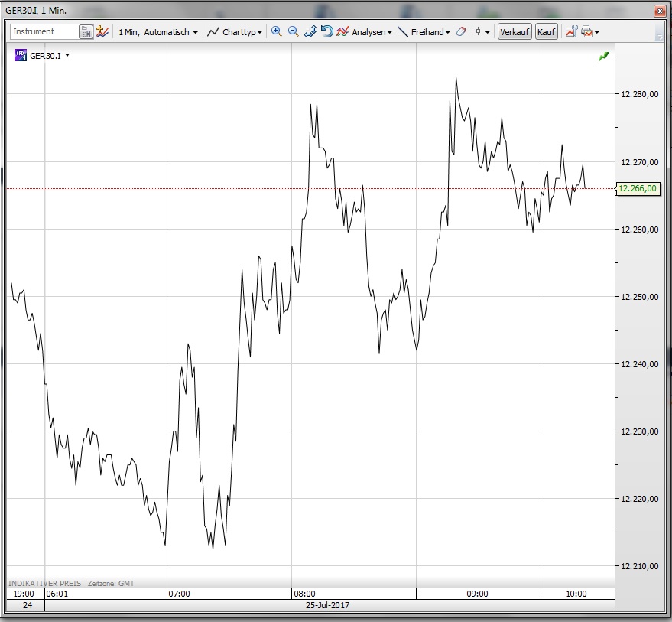Click the reset chart undo arrow icon

coord(326,31)
